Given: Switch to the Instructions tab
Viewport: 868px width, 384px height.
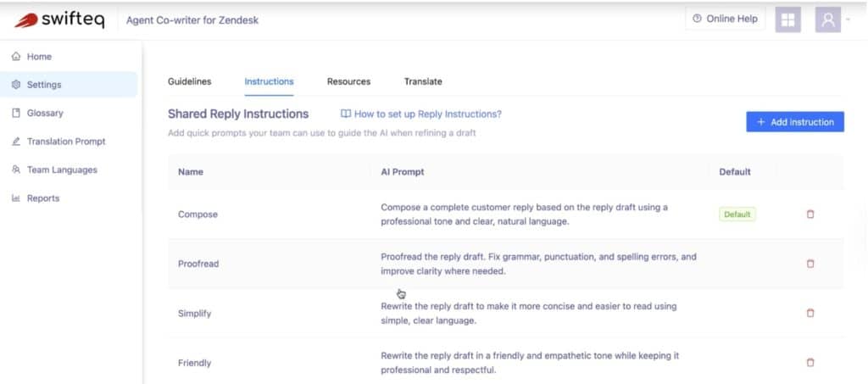Looking at the screenshot, I should tap(269, 81).
